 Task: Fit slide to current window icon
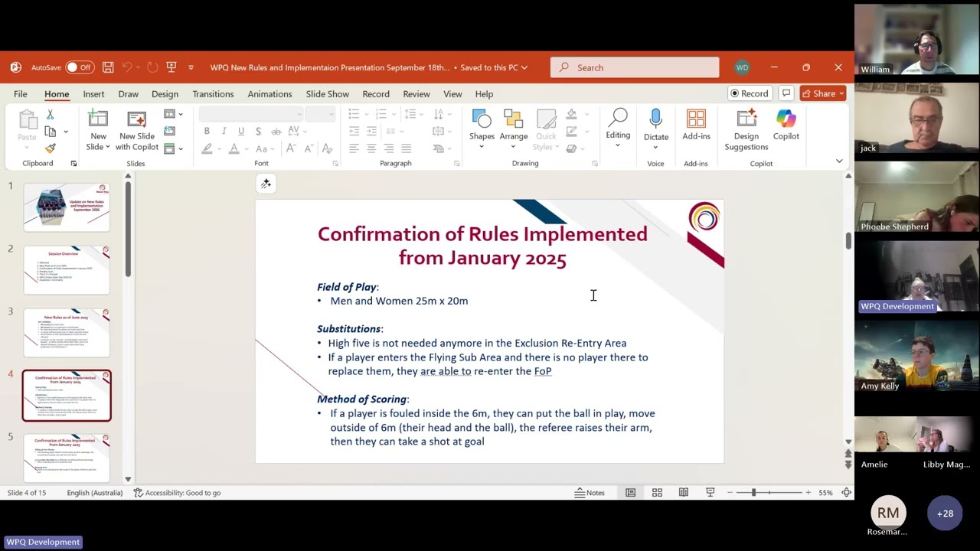tap(846, 493)
